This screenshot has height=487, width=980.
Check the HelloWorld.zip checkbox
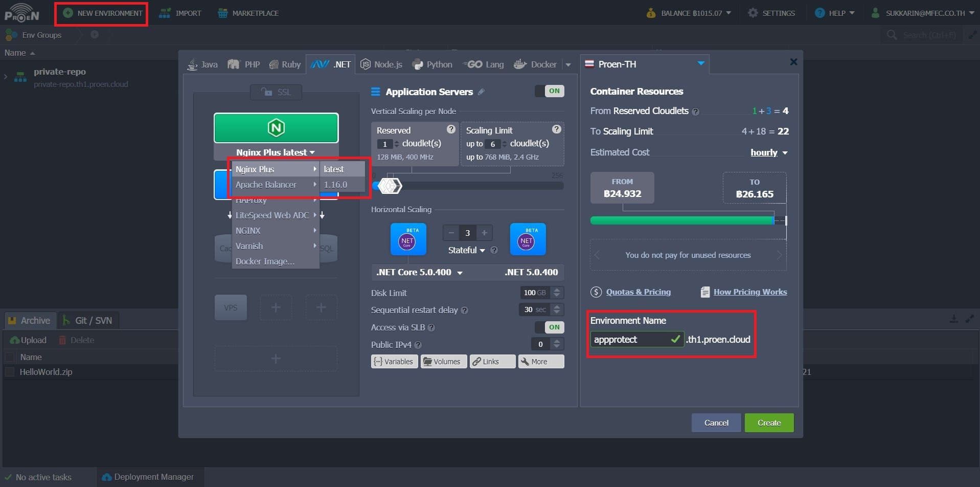[10, 372]
